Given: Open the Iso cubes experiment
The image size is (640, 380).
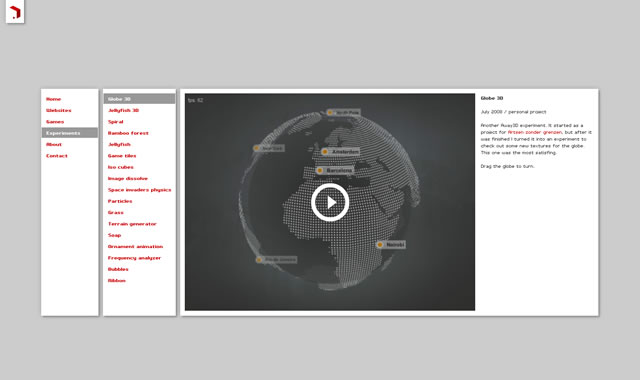Looking at the screenshot, I should (120, 167).
